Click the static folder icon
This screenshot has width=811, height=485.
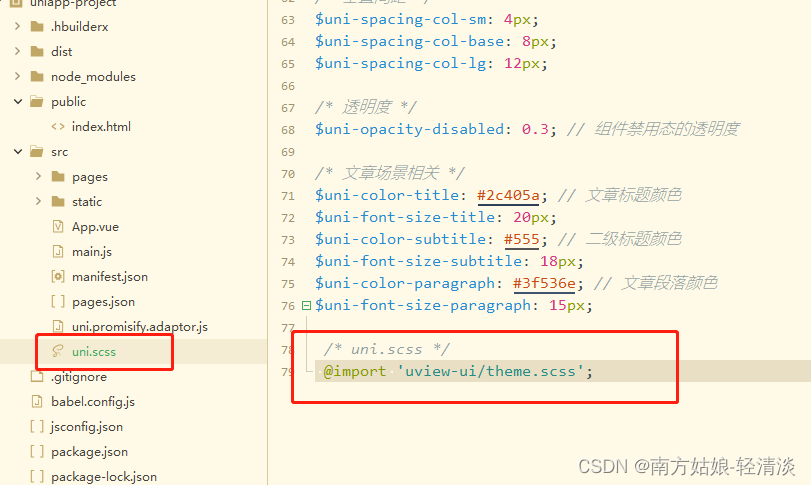pos(58,202)
